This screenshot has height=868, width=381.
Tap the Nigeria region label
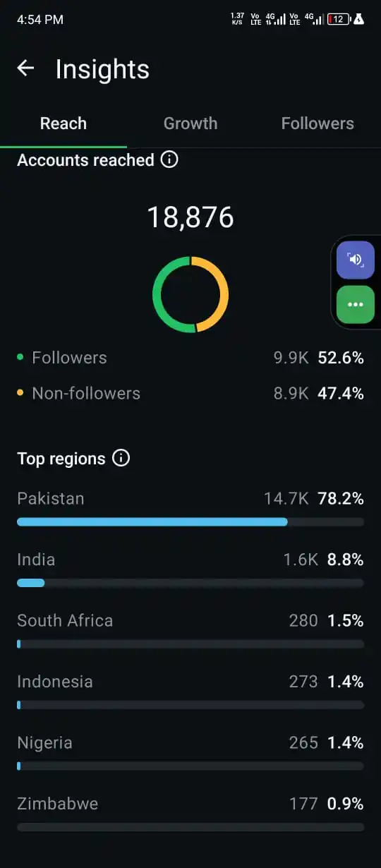(x=44, y=742)
